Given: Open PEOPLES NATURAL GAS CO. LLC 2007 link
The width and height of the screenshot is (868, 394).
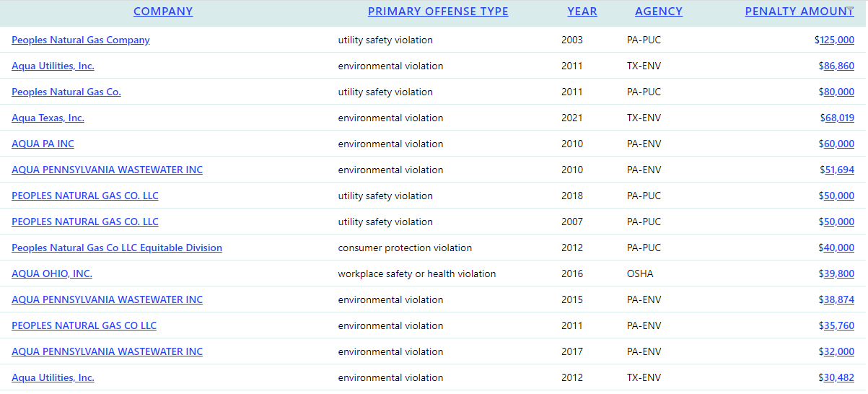Looking at the screenshot, I should pos(85,222).
